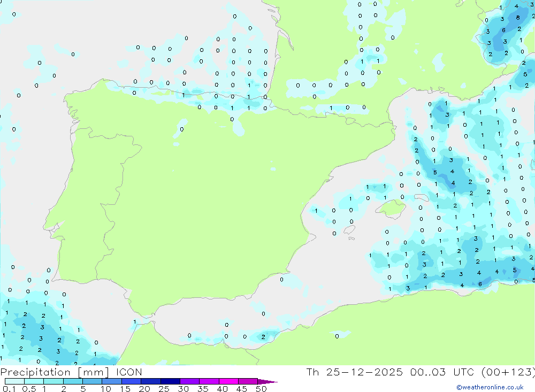Image resolution: width=535 pixels, height=392 pixels.
Task: Click the 'Precipitation' title word
Action: point(35,372)
